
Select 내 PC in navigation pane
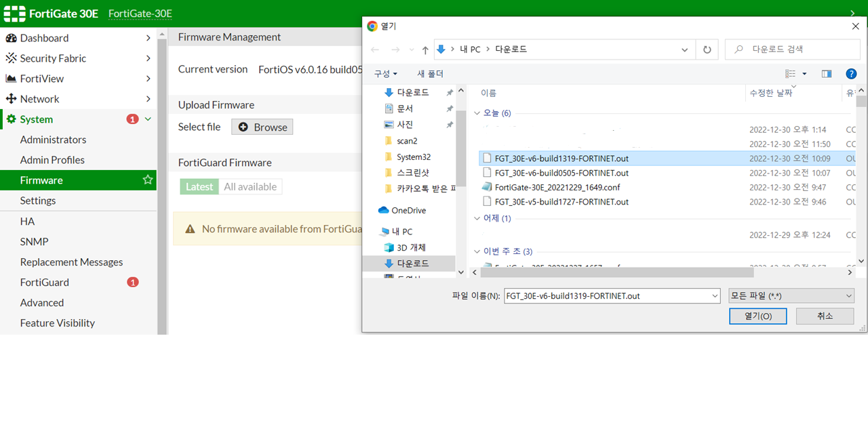pos(401,232)
